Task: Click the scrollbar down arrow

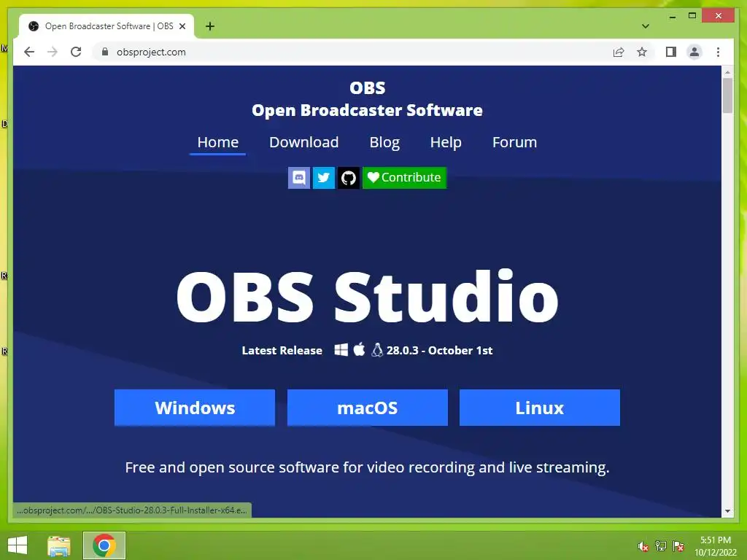Action: (x=727, y=511)
